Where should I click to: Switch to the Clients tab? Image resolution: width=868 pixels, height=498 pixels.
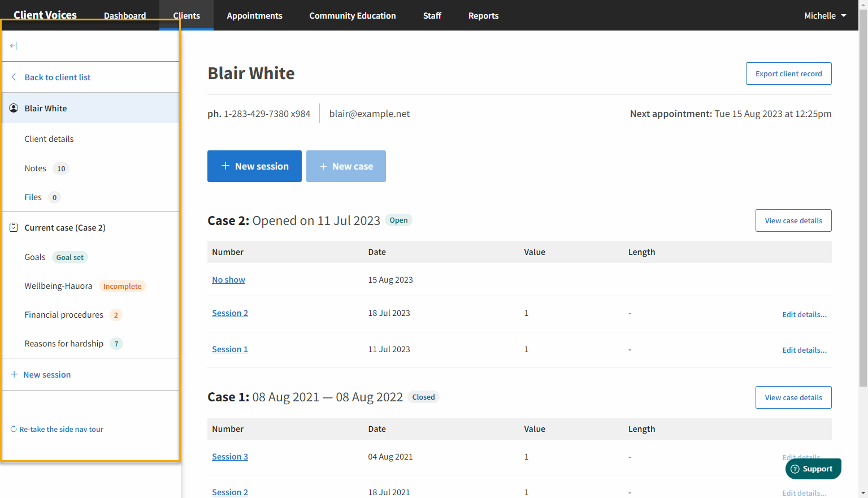pyautogui.click(x=186, y=15)
